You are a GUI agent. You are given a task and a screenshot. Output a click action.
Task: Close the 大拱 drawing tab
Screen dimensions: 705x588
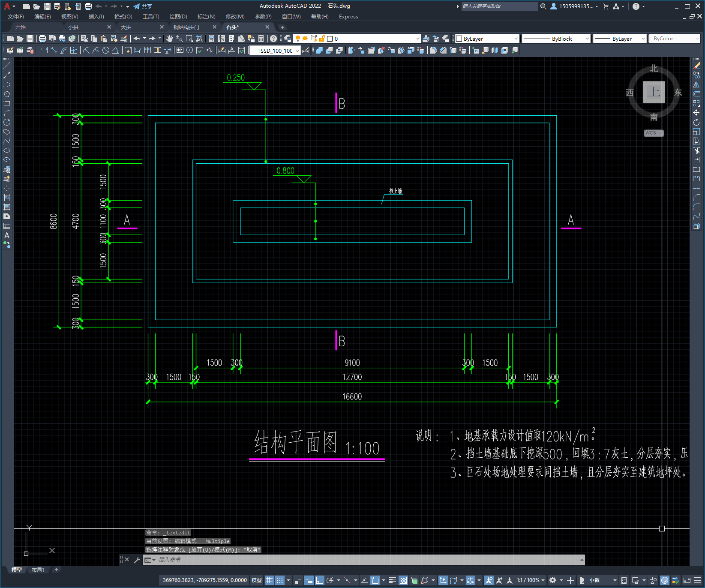point(162,27)
